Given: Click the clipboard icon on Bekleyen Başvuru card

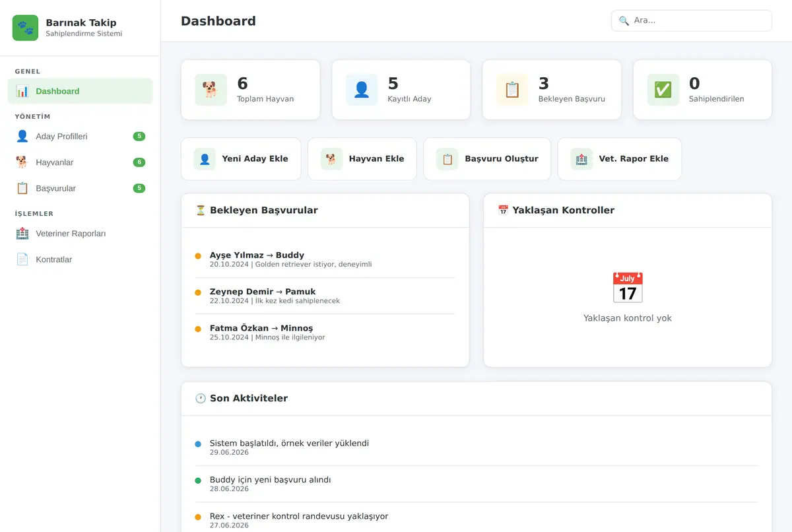Looking at the screenshot, I should tap(512, 90).
